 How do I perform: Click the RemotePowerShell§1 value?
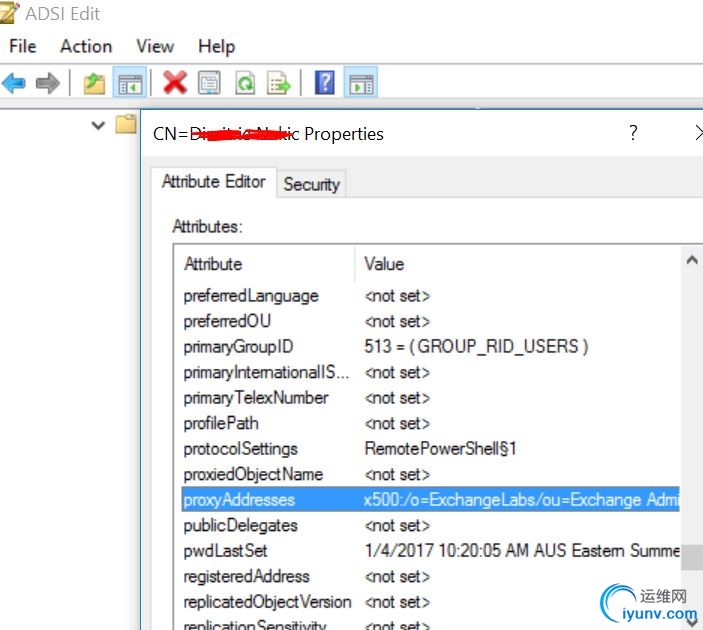coord(440,449)
